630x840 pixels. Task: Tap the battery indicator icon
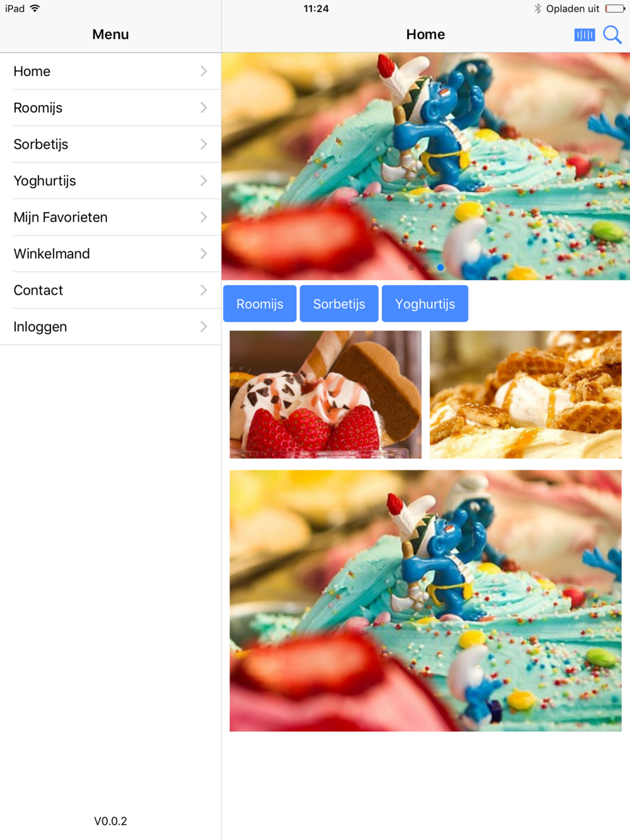point(615,9)
